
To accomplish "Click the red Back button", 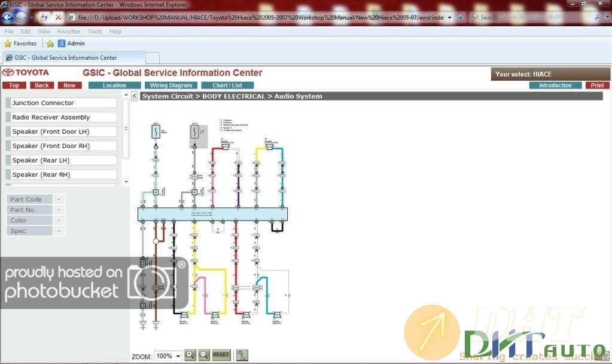I will (x=42, y=85).
